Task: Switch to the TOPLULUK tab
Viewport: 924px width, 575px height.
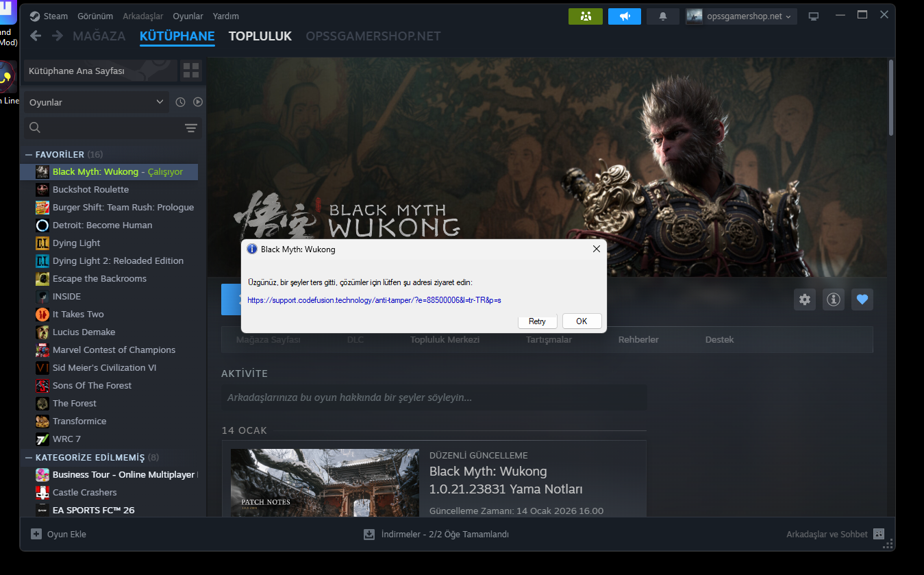Action: coord(260,36)
